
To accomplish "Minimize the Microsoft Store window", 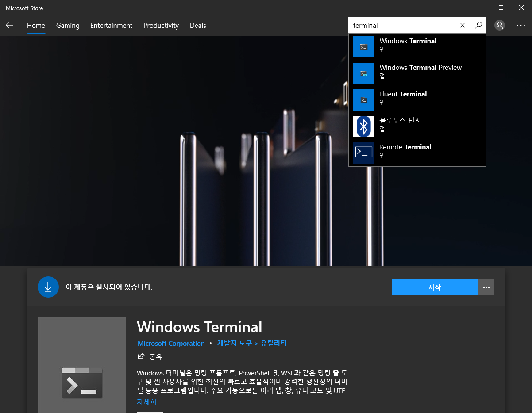I will tap(481, 8).
